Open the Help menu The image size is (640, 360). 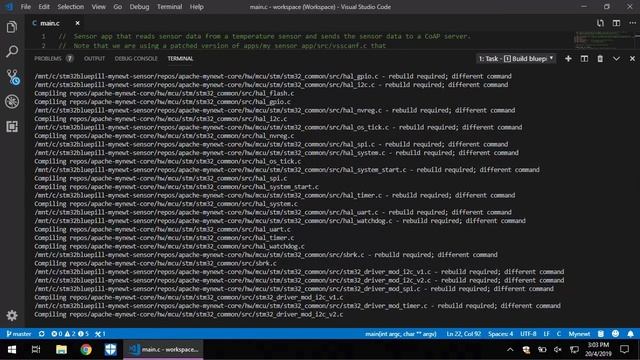pyautogui.click(x=197, y=7)
